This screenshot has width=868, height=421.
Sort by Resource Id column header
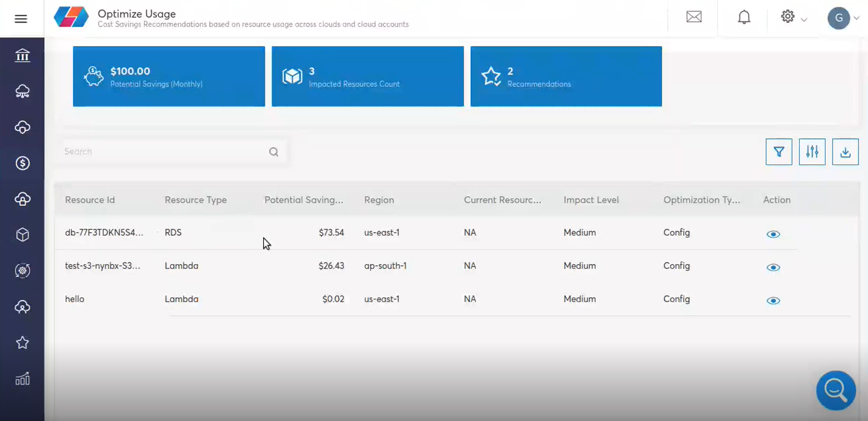pyautogui.click(x=90, y=200)
